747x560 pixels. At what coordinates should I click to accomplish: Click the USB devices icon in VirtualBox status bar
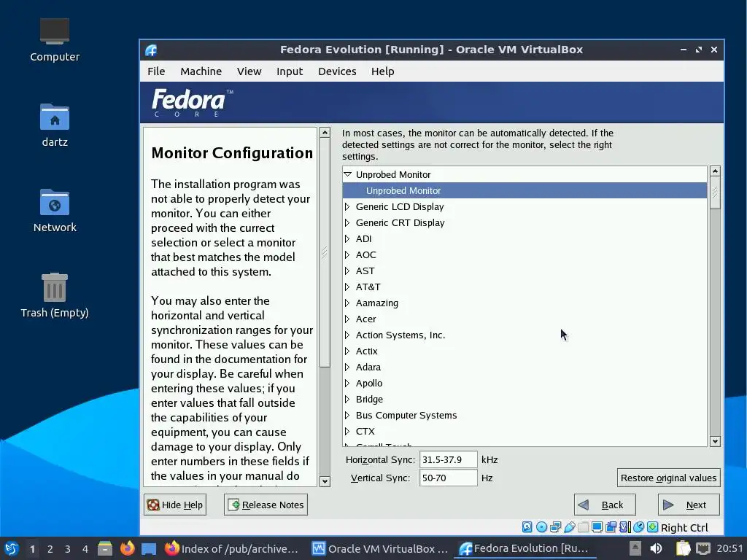pos(569,527)
